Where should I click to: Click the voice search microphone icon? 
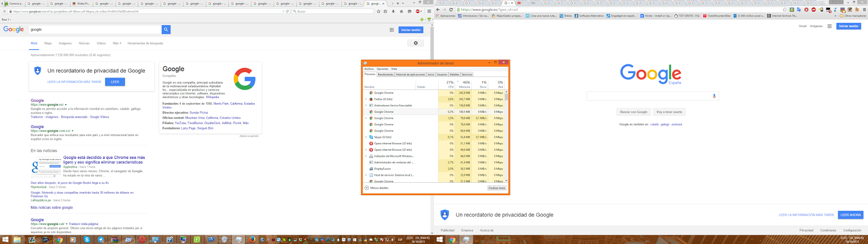(x=714, y=96)
